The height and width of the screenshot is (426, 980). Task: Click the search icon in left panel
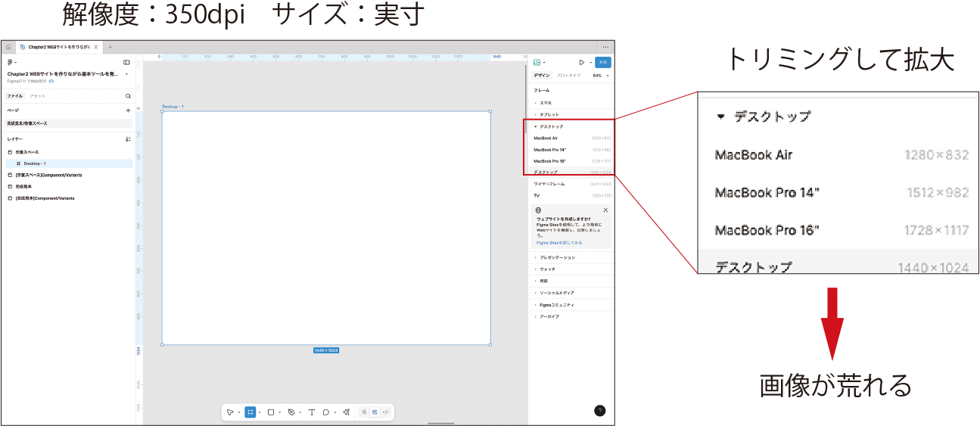pos(128,96)
